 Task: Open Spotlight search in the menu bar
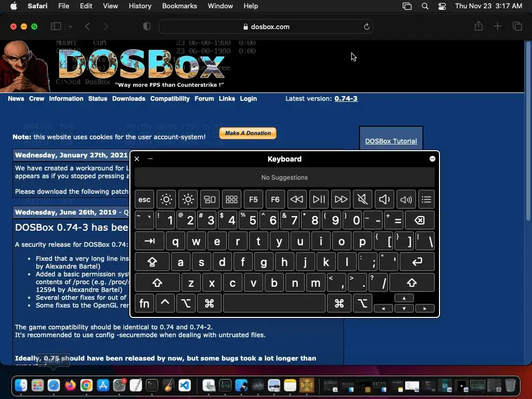click(425, 6)
